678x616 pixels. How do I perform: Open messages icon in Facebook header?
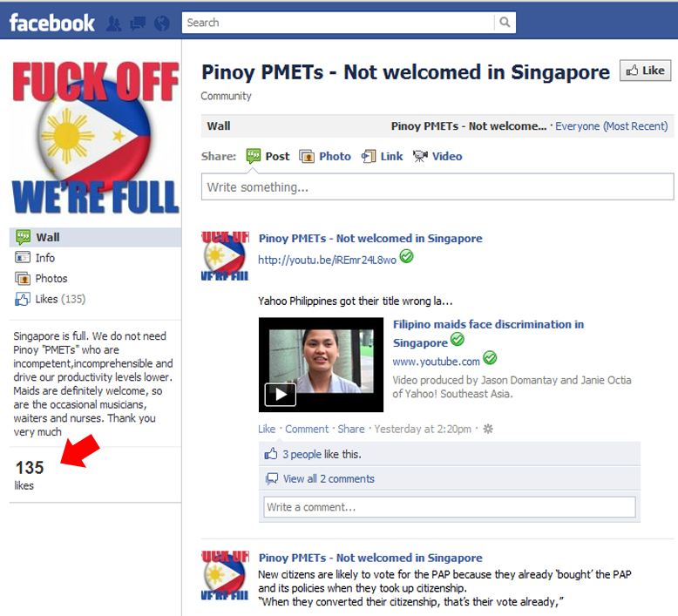(138, 24)
